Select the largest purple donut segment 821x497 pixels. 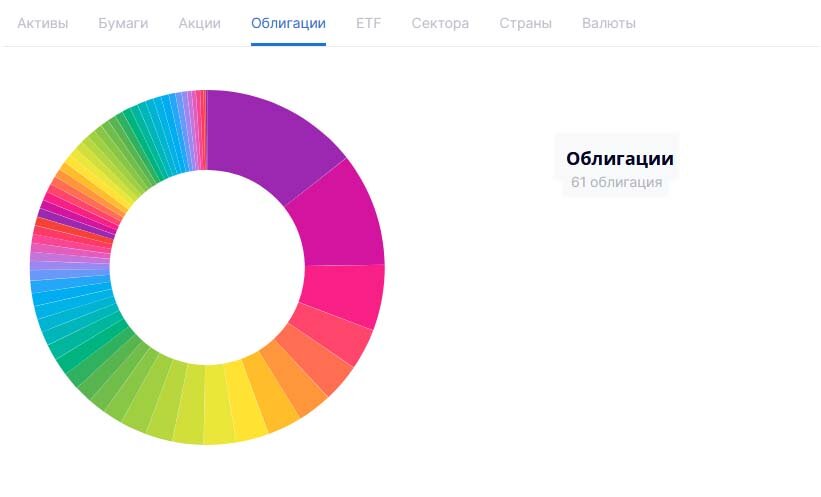click(x=270, y=141)
